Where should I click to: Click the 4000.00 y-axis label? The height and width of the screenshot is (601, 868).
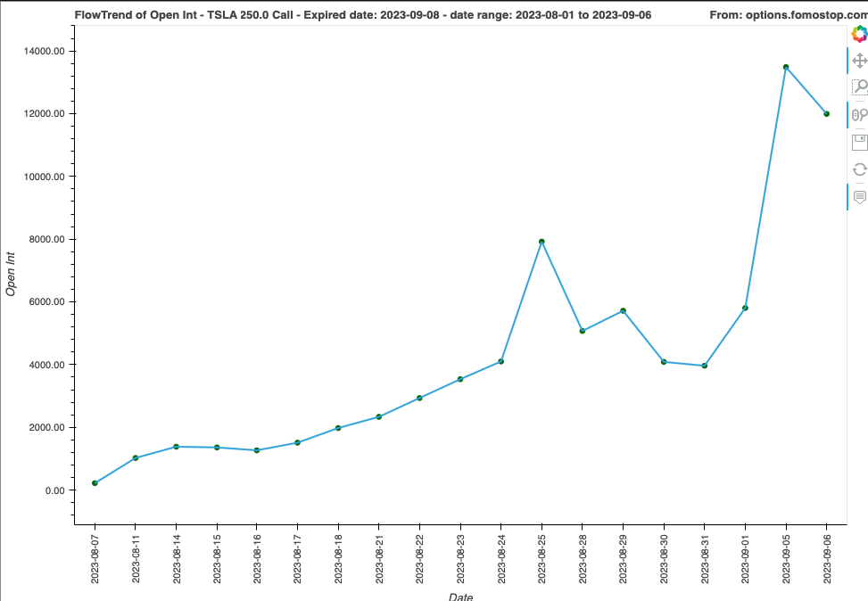point(47,365)
